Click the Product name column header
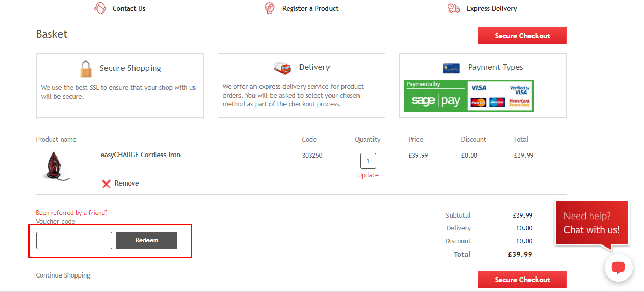 click(x=56, y=140)
